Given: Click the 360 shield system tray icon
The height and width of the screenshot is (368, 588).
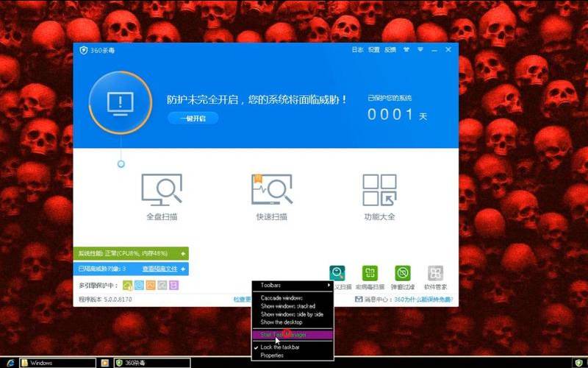Looking at the screenshot, I should pos(578,363).
